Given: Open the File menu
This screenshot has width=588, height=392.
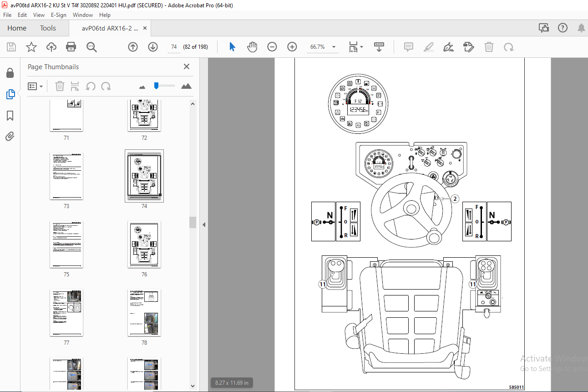Looking at the screenshot, I should pyautogui.click(x=7, y=15).
